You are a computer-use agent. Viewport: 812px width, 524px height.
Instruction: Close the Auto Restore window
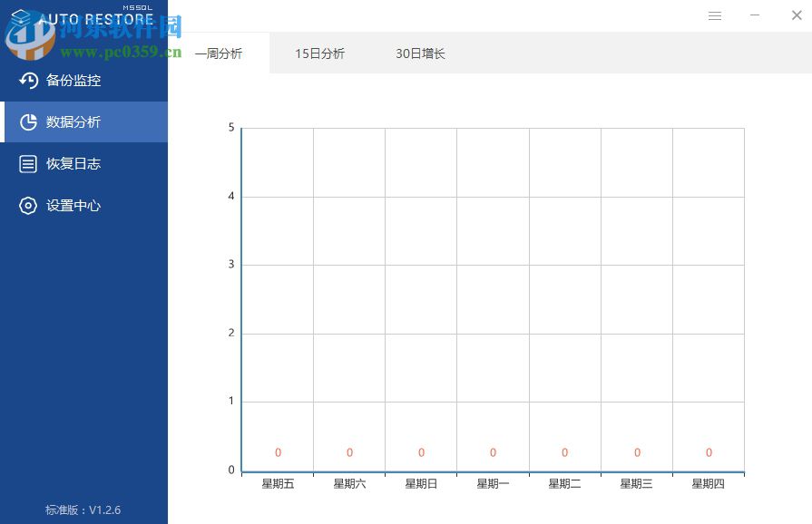coord(797,15)
